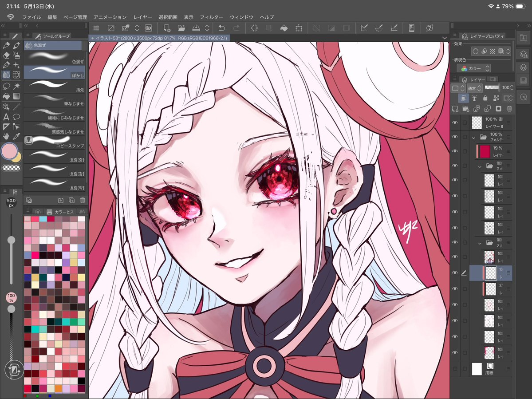
Task: Select the Decoration sparkle tool
Action: coord(16,65)
